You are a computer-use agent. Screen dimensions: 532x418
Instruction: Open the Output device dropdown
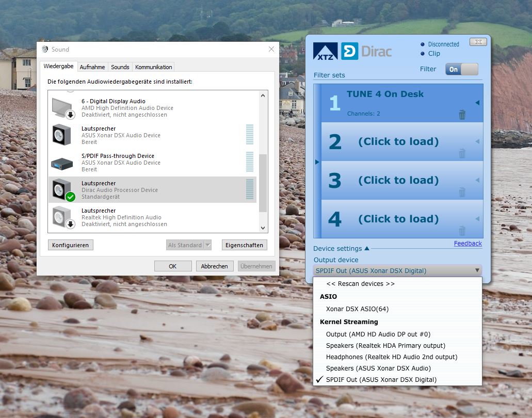point(397,271)
